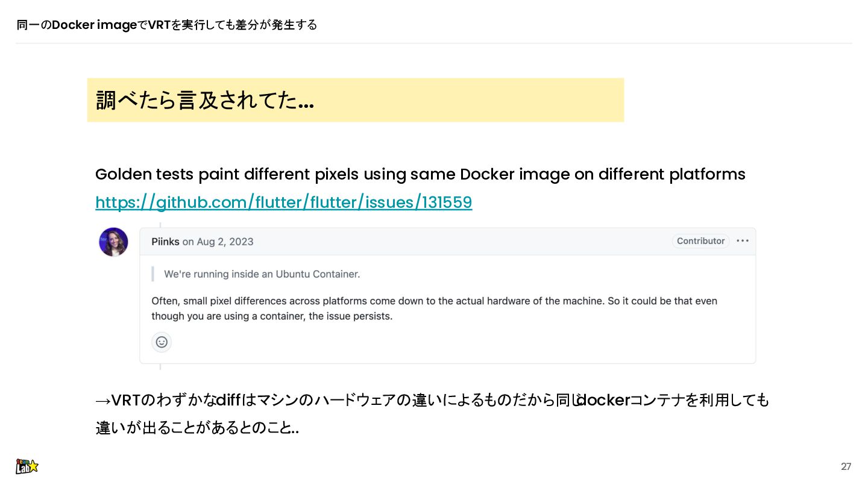Open the flutter issues/131559 GitHub link
The height and width of the screenshot is (488, 868).
coord(283,202)
